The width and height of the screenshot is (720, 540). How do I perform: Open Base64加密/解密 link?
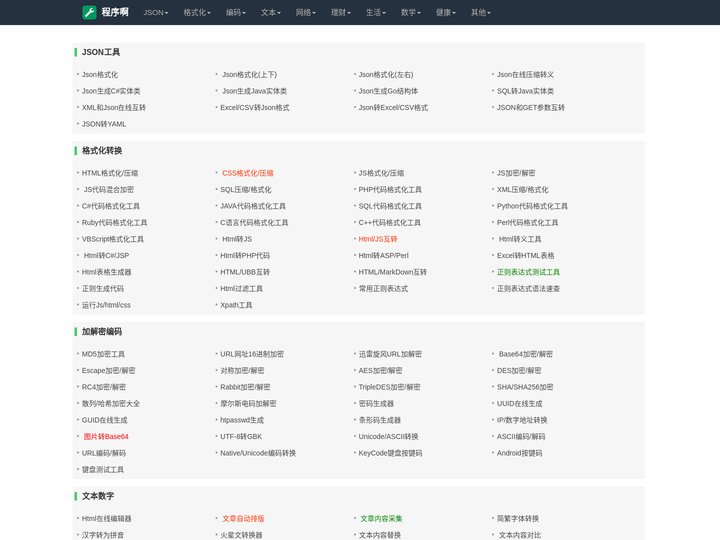526,354
